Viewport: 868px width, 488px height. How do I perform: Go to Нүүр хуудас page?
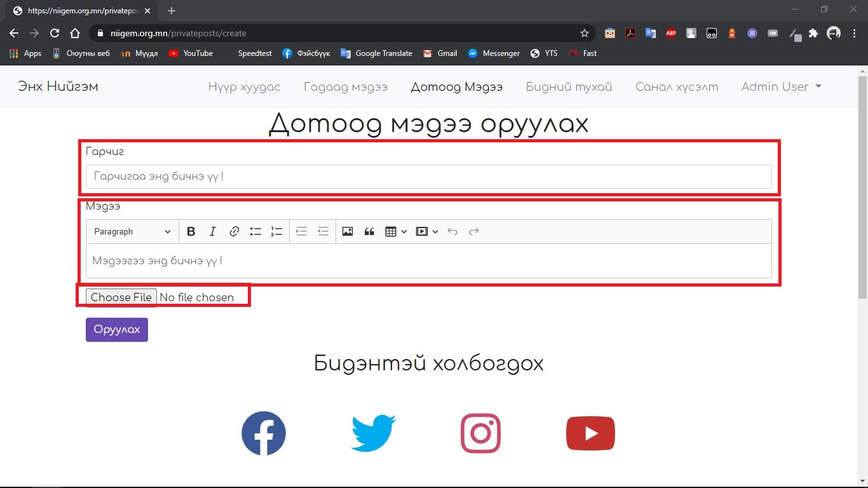click(244, 87)
